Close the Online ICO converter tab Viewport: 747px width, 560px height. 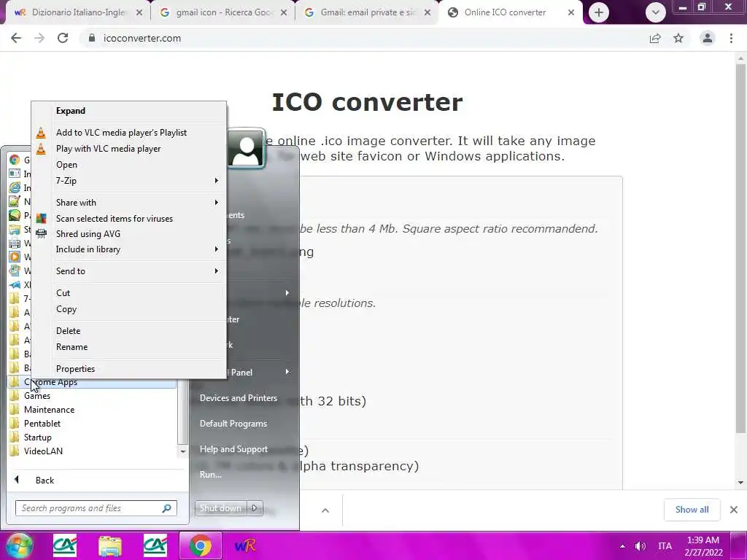[x=570, y=13]
